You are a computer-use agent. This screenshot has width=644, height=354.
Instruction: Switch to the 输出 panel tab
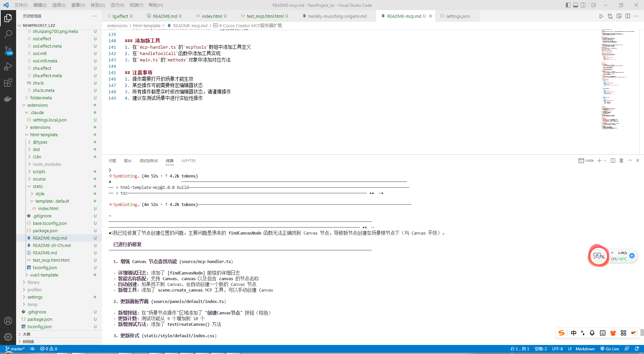pos(127,161)
